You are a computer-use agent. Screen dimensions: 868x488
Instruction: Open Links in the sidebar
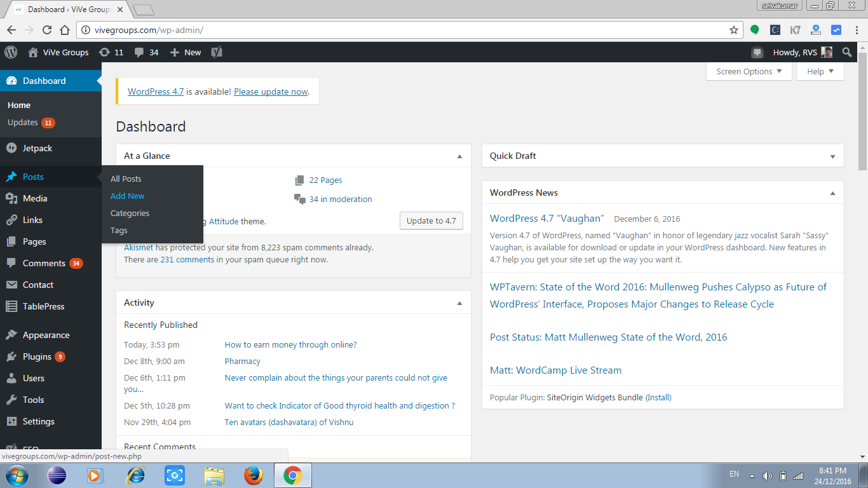51,220
